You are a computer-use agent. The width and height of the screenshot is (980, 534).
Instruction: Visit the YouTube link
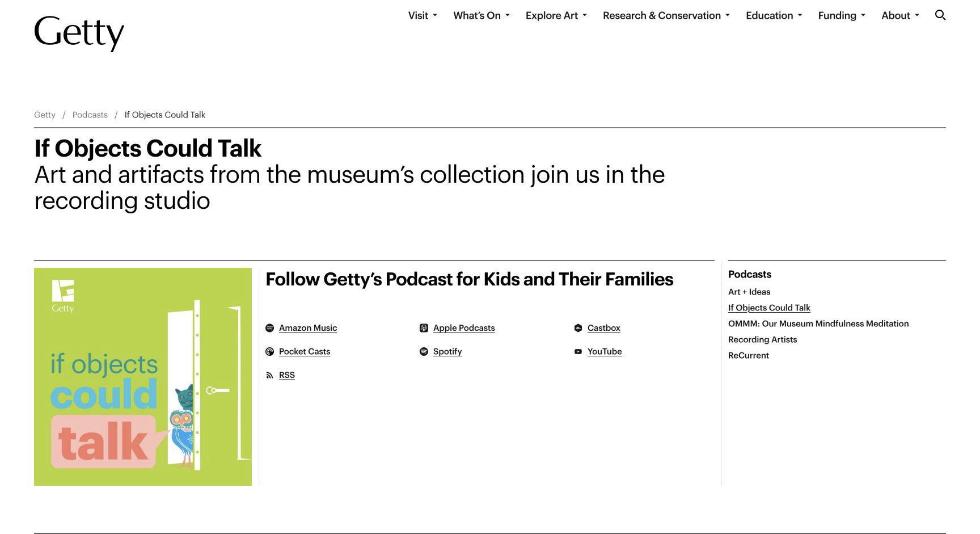605,352
